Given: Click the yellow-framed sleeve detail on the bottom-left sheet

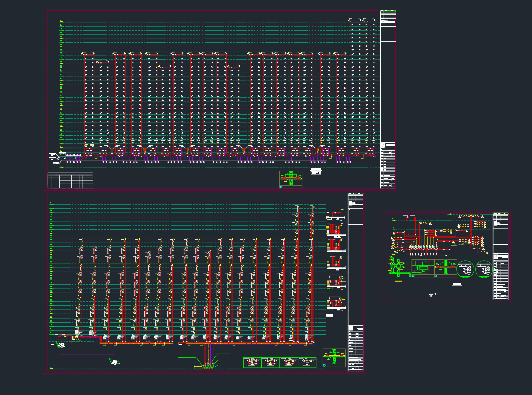Looking at the screenshot, I should click(x=334, y=358).
